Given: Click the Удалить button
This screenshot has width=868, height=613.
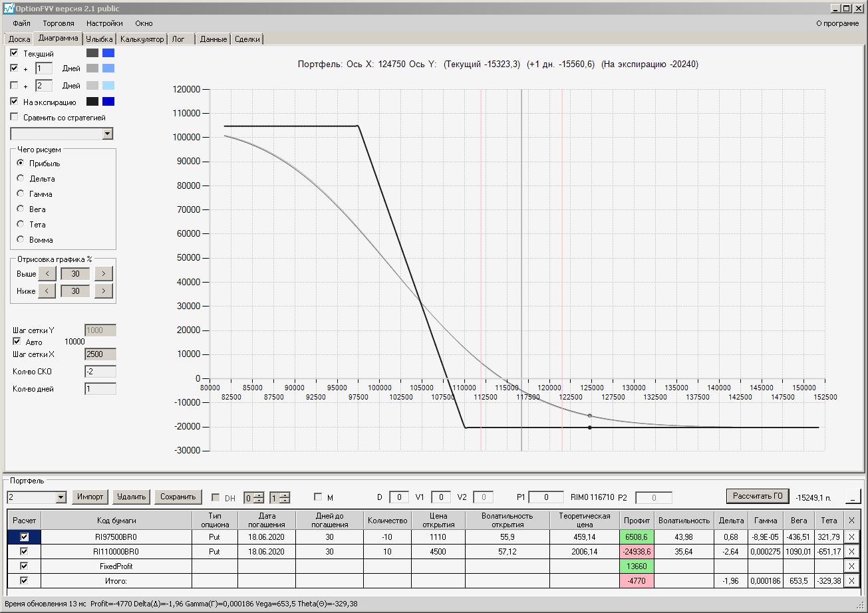Looking at the screenshot, I should pos(131,497).
